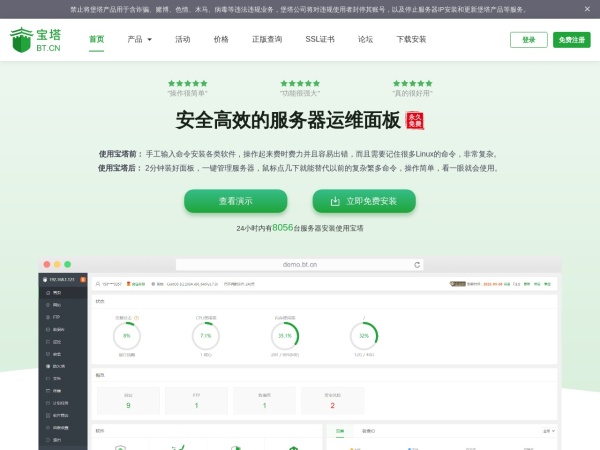Click the 宝塔 BT.CN logo
The height and width of the screenshot is (450, 600).
tap(36, 40)
